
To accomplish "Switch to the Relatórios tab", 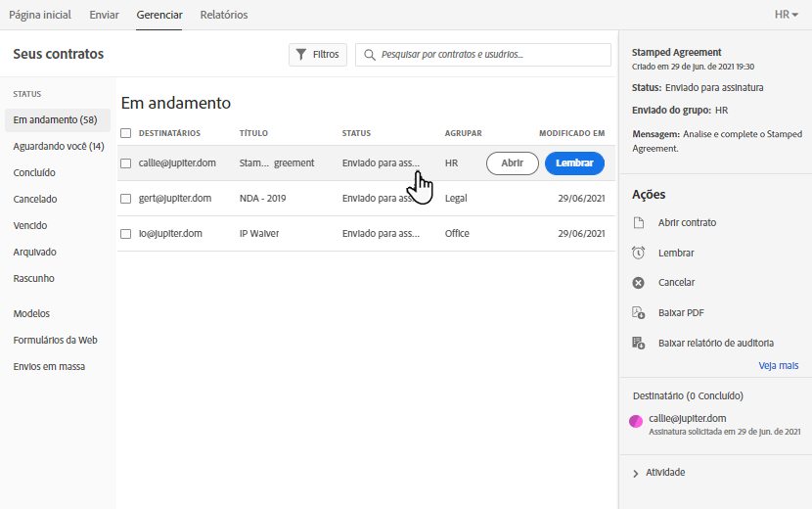I will pyautogui.click(x=223, y=15).
